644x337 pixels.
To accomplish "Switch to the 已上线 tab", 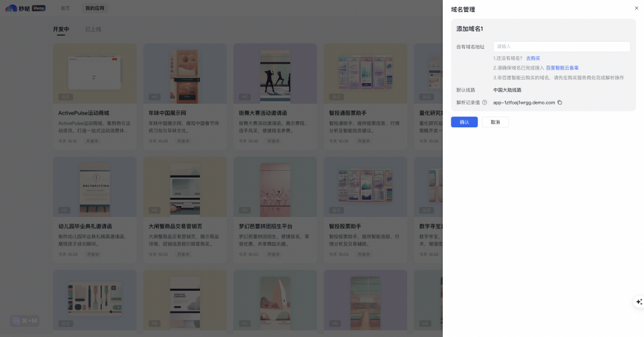I will (93, 29).
